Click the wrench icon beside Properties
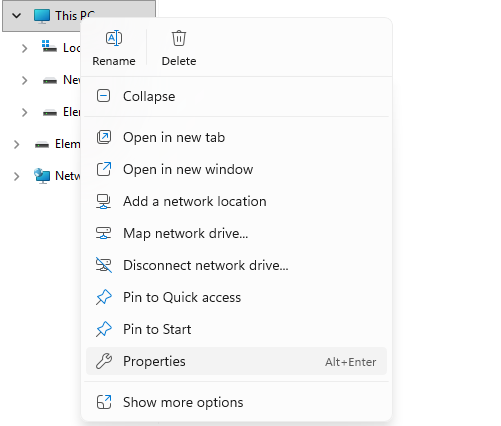This screenshot has width=501, height=426. [x=104, y=361]
